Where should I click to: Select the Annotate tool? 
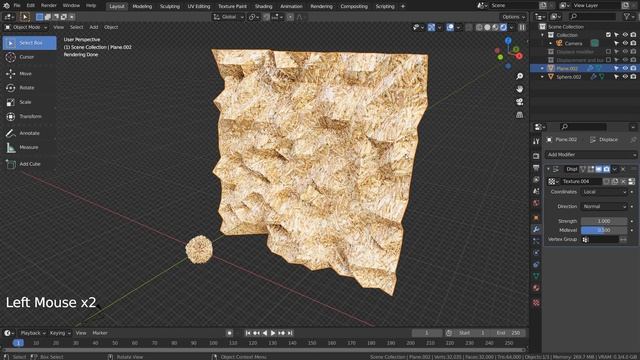tap(29, 133)
